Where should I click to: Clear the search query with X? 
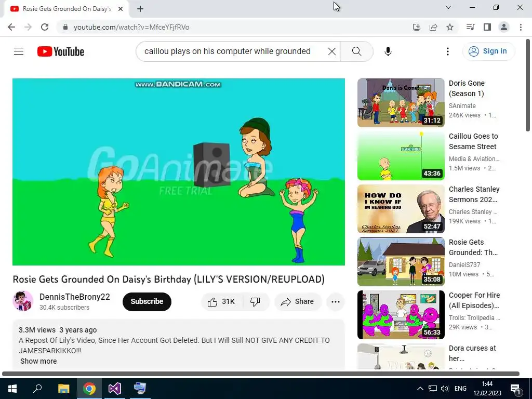click(x=332, y=51)
